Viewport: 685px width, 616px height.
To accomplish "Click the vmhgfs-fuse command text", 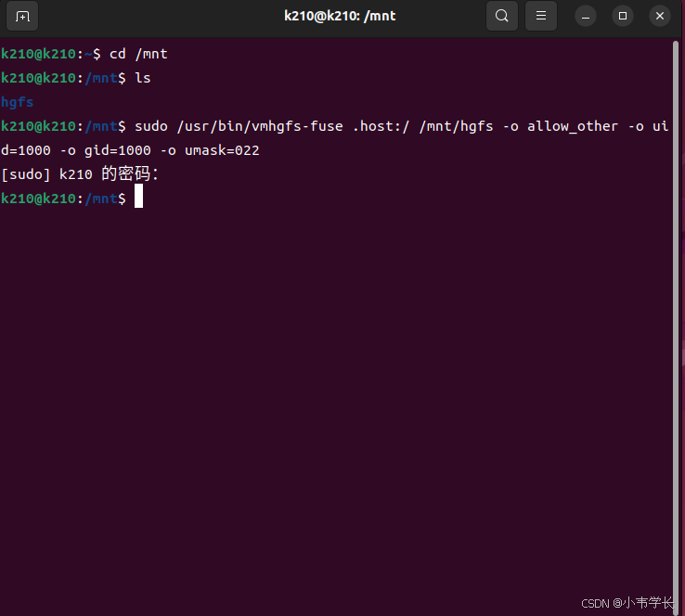I will pos(260,126).
